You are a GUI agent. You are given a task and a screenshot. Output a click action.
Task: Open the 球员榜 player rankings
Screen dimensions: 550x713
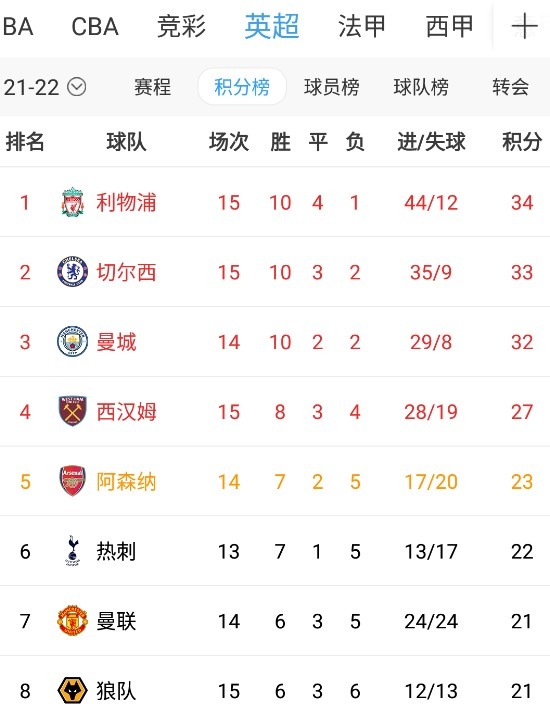(331, 87)
